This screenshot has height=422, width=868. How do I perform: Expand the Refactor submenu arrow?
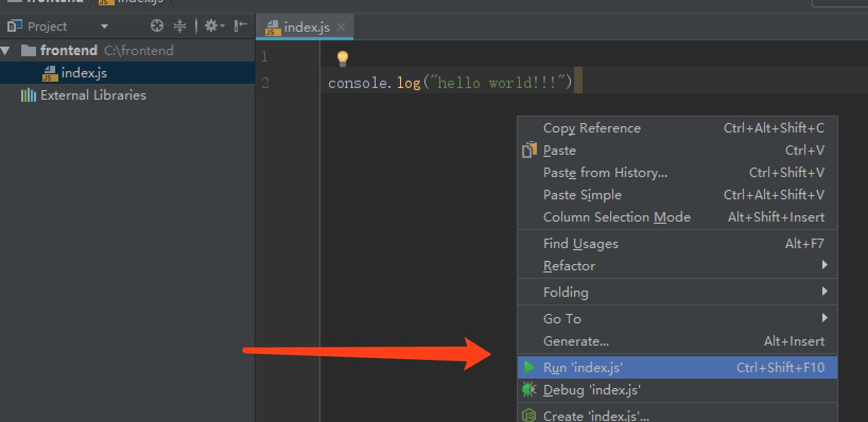[824, 265]
